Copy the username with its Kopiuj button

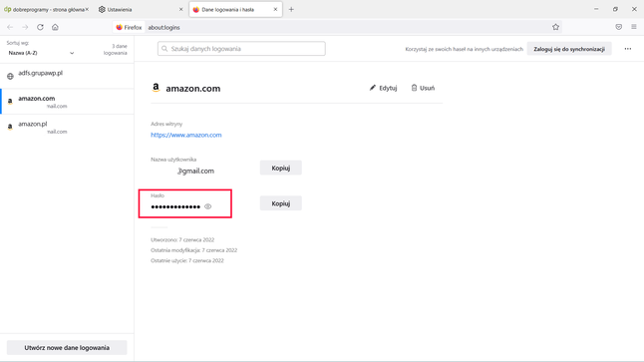coord(280,168)
